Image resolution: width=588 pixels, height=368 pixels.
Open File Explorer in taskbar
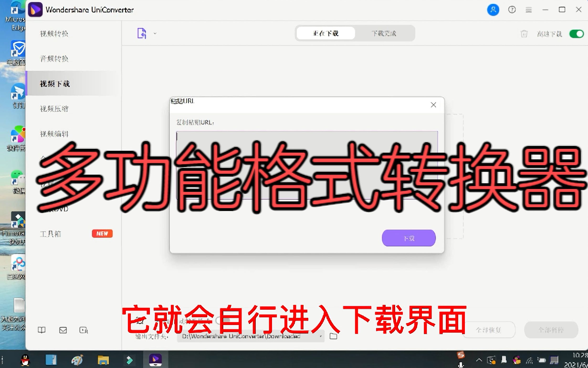pyautogui.click(x=103, y=360)
